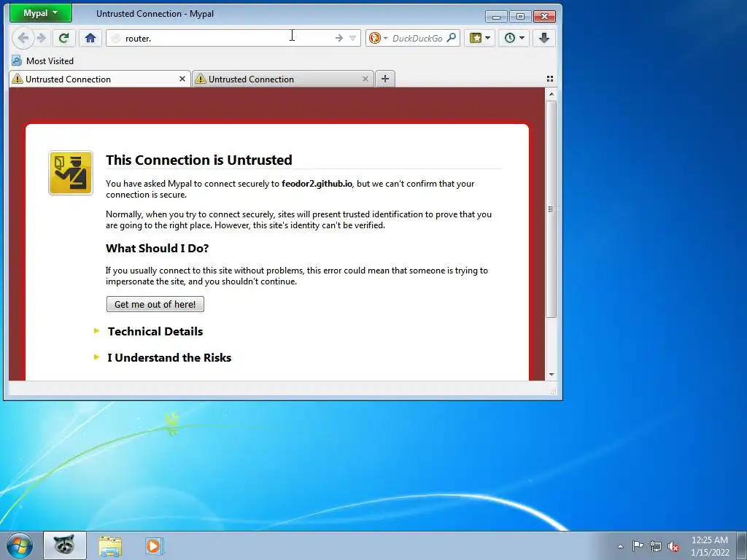
Task: Close the Mypal window
Action: click(x=544, y=17)
